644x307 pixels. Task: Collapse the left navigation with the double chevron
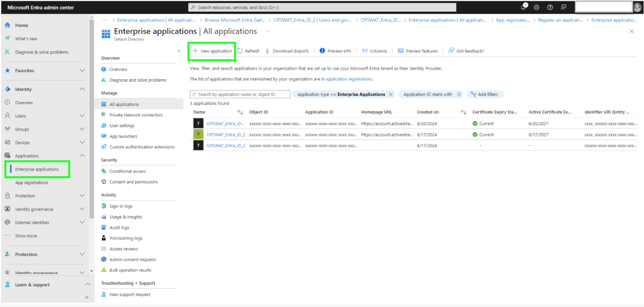pyautogui.click(x=87, y=297)
